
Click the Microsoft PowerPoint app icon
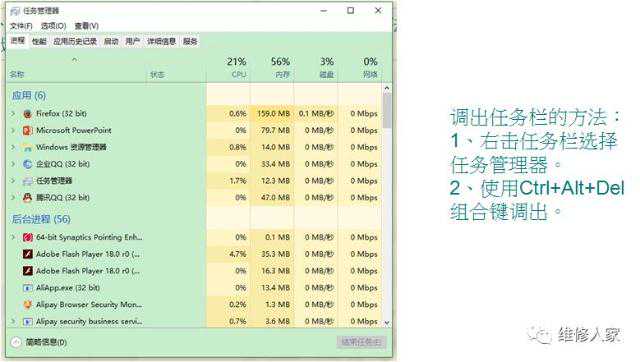27,131
